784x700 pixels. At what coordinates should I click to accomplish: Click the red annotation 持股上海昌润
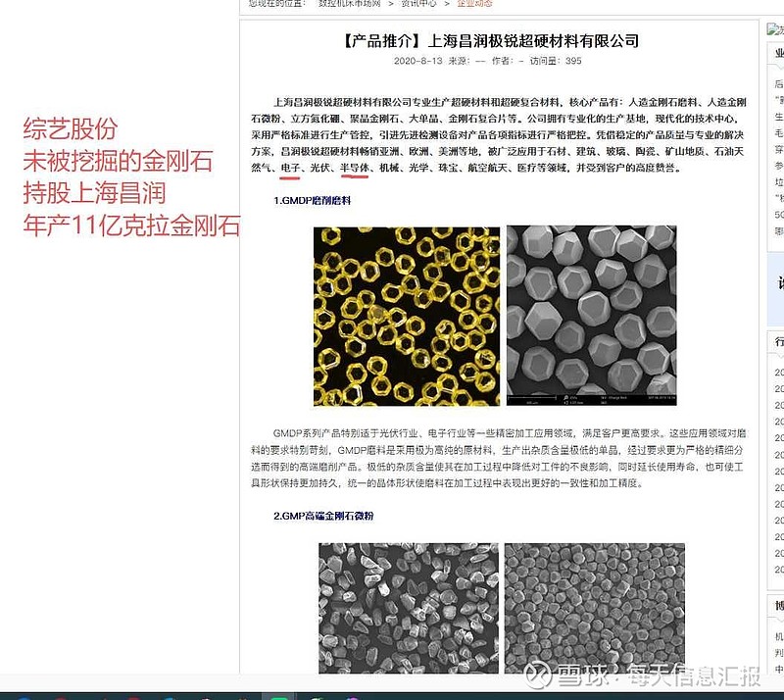coord(94,193)
